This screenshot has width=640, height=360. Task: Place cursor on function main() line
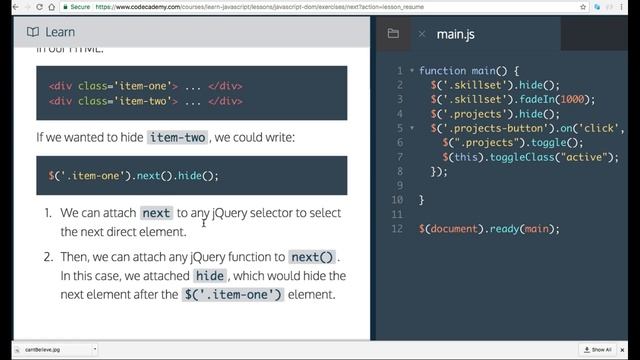pyautogui.click(x=469, y=71)
